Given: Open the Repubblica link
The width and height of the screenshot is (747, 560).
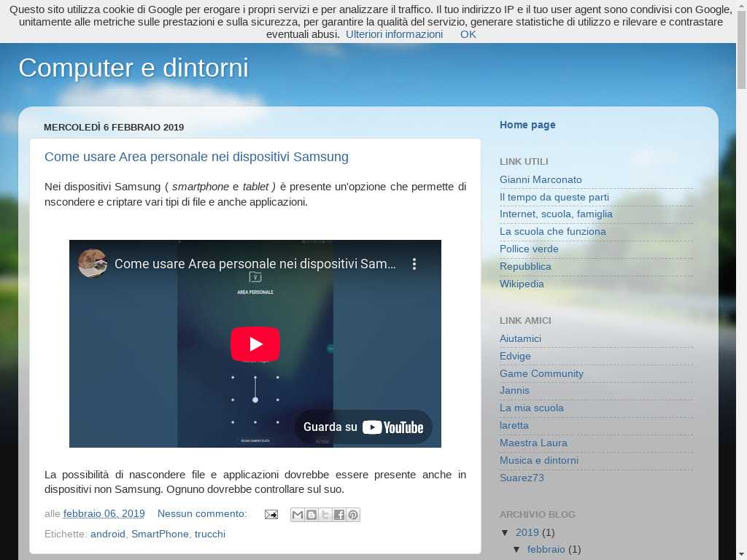Looking at the screenshot, I should 525,267.
